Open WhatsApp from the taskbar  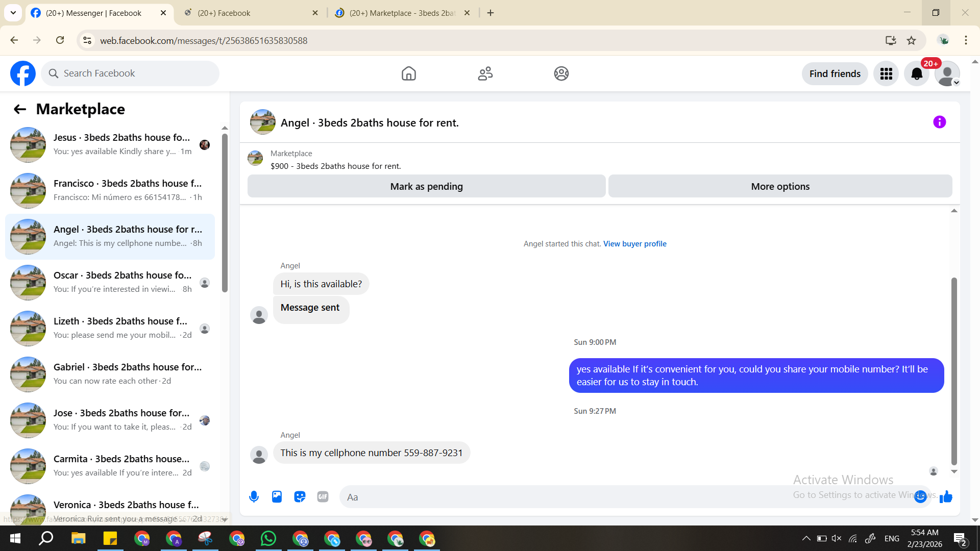(268, 538)
